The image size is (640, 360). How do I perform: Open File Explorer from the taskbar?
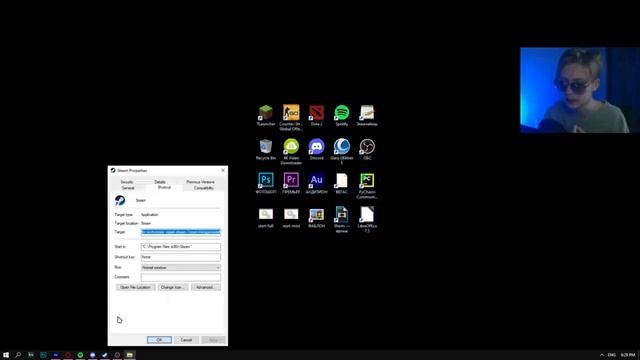point(129,355)
